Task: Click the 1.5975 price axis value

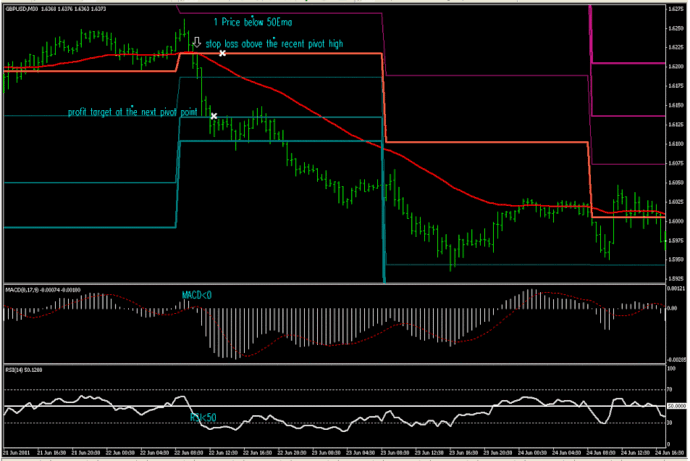Action: click(x=675, y=241)
